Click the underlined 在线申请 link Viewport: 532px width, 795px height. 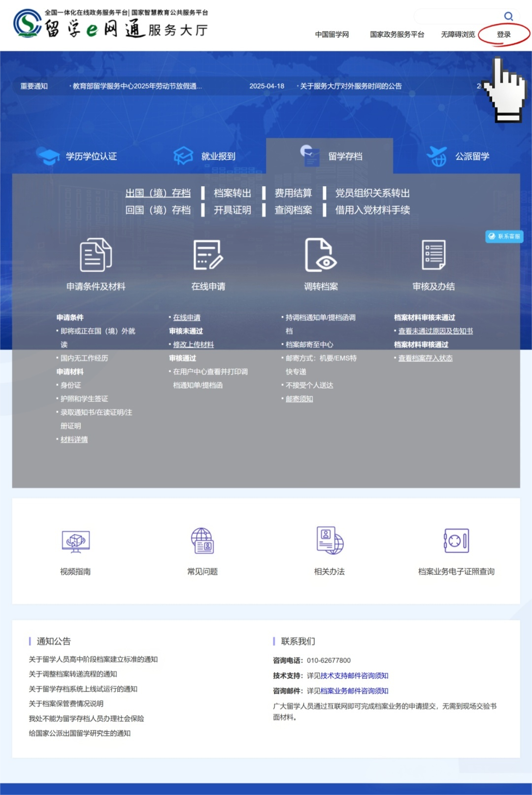click(187, 318)
